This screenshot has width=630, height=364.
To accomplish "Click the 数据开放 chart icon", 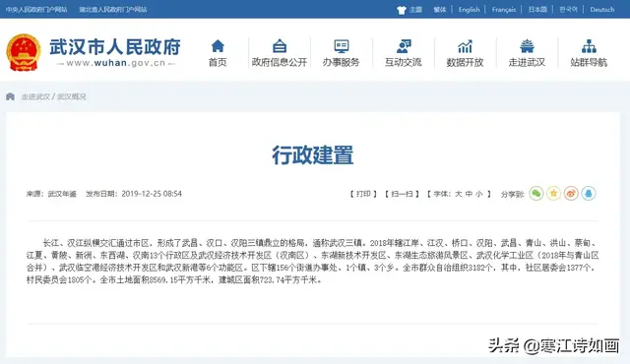I will 465,46.
